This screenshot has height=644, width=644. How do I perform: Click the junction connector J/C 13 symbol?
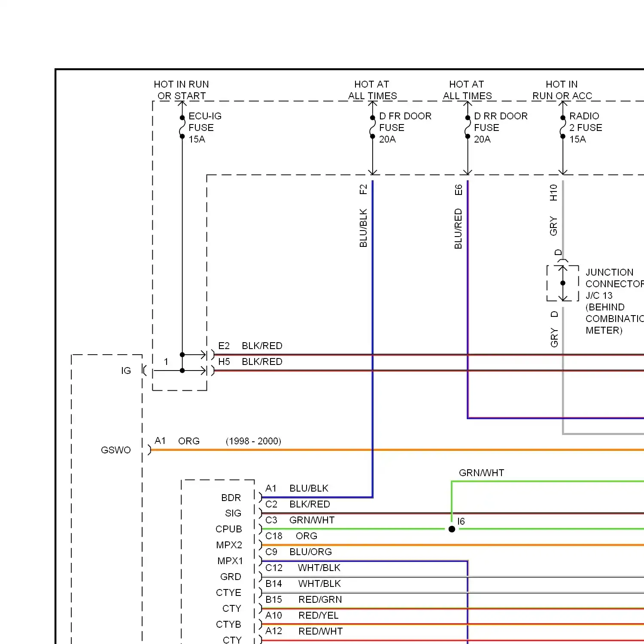[563, 283]
